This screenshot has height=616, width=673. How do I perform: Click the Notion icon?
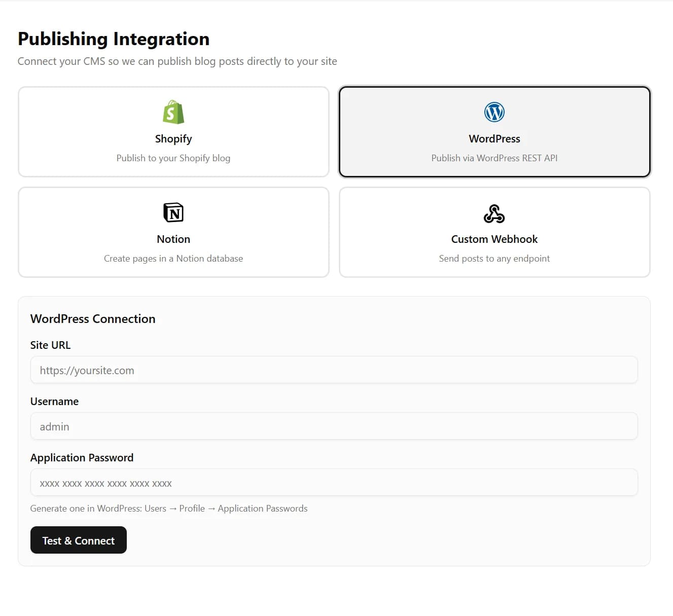(x=173, y=212)
